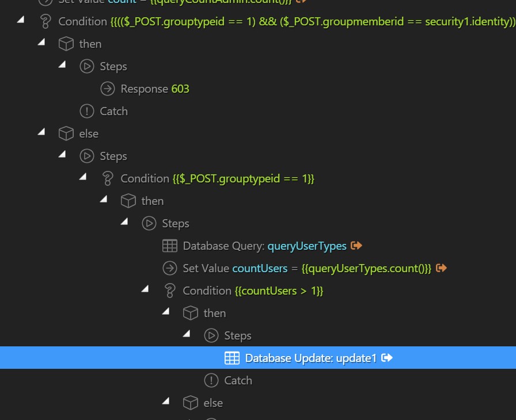Click output icon next to update1
Viewport: 516px width, 420px height.
coord(386,357)
